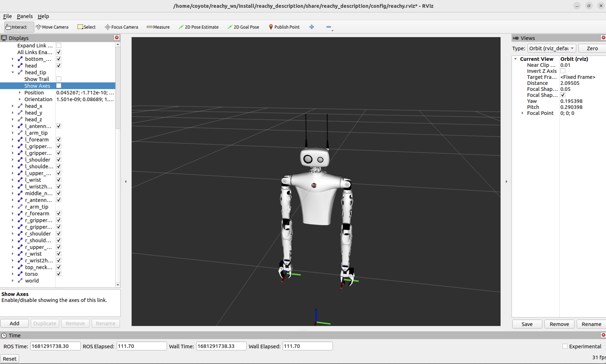The height and width of the screenshot is (364, 606).
Task: Toggle the Invert Z Axis checkbox
Action: (x=563, y=71)
